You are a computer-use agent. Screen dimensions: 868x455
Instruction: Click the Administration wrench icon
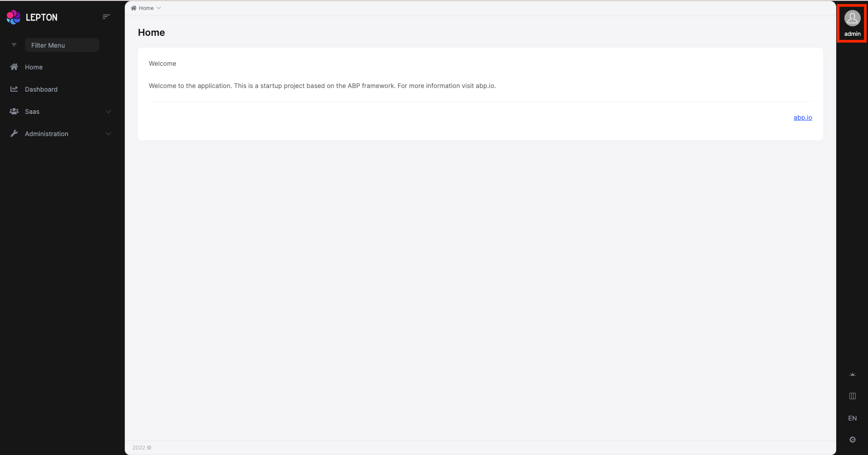pyautogui.click(x=14, y=133)
